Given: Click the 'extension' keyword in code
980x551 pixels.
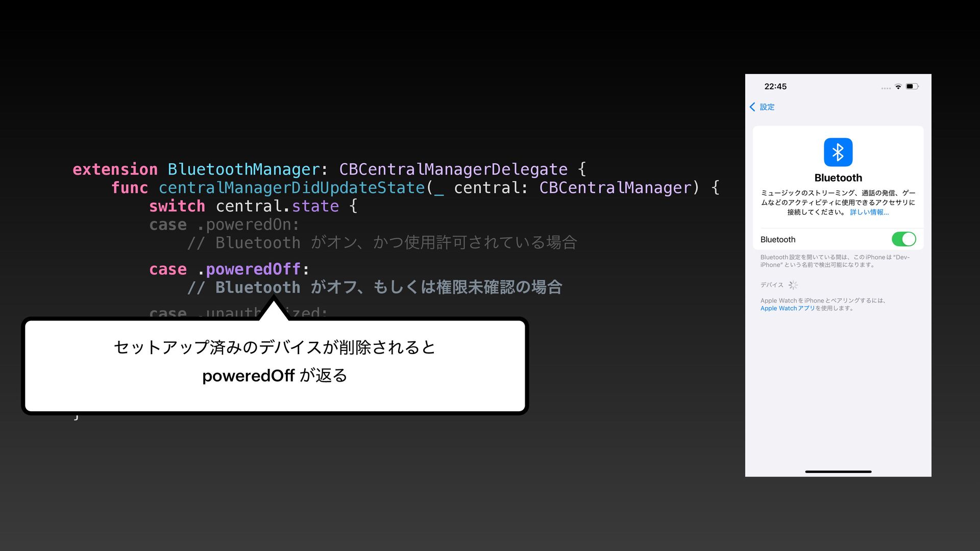Looking at the screenshot, I should (x=115, y=169).
